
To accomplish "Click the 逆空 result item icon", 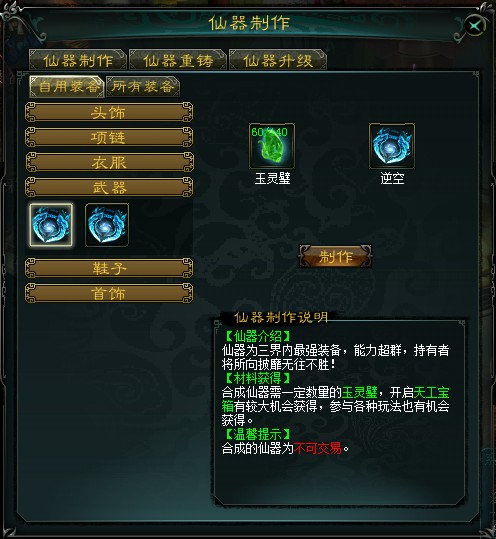I will tap(392, 146).
